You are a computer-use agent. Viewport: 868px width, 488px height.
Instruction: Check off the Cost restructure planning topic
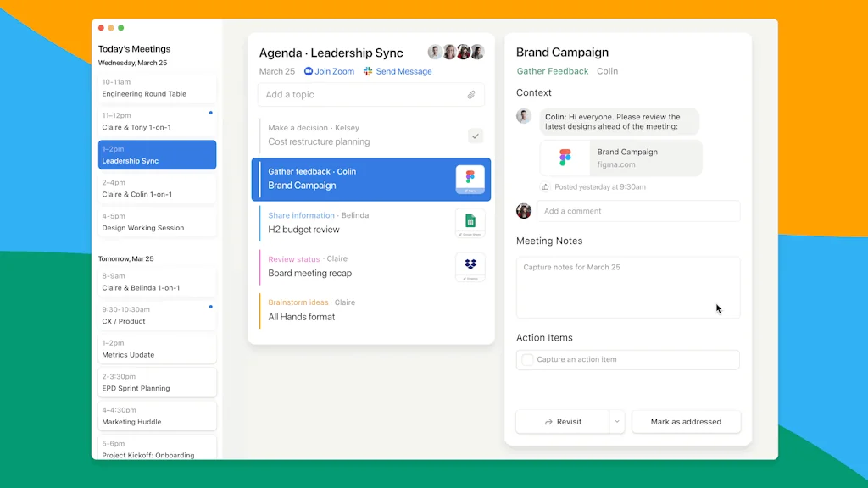(x=476, y=136)
